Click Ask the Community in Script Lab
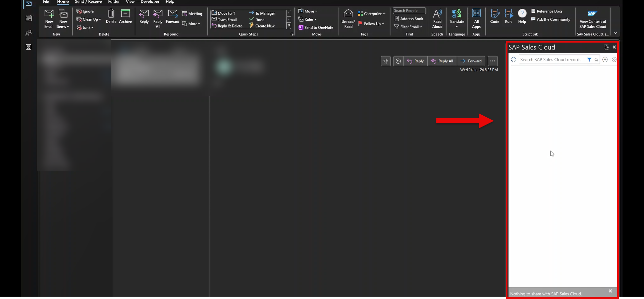The width and height of the screenshot is (644, 299). 551,19
